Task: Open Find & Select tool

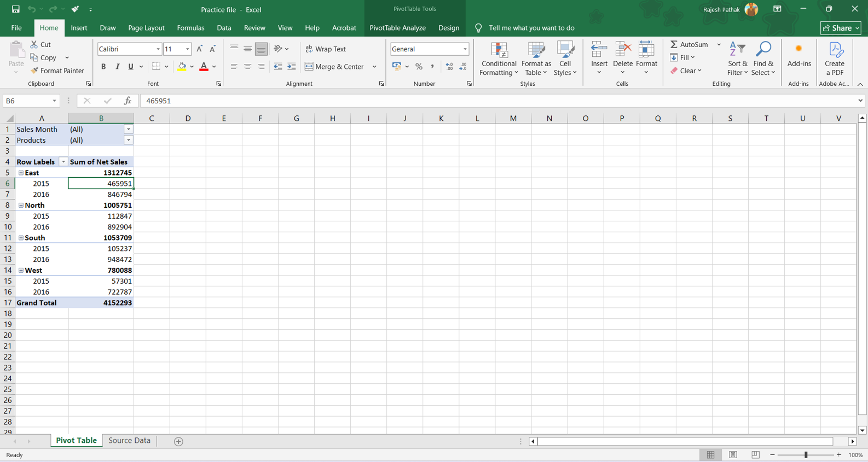Action: pyautogui.click(x=763, y=59)
